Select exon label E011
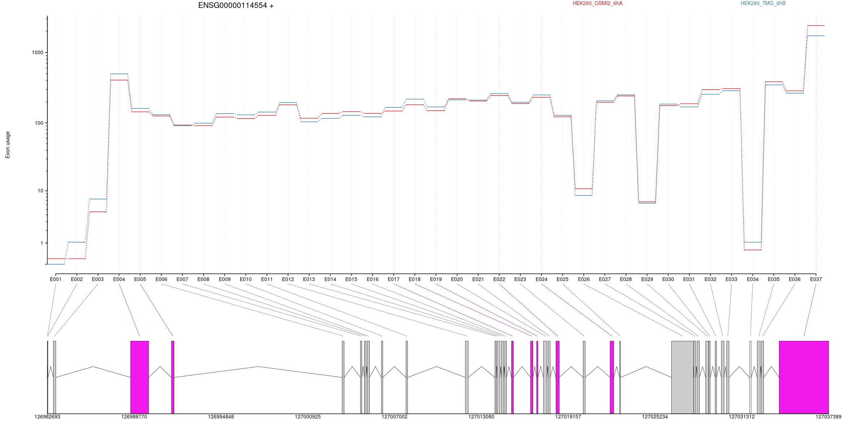Viewport: 868px width, 434px height. (267, 279)
